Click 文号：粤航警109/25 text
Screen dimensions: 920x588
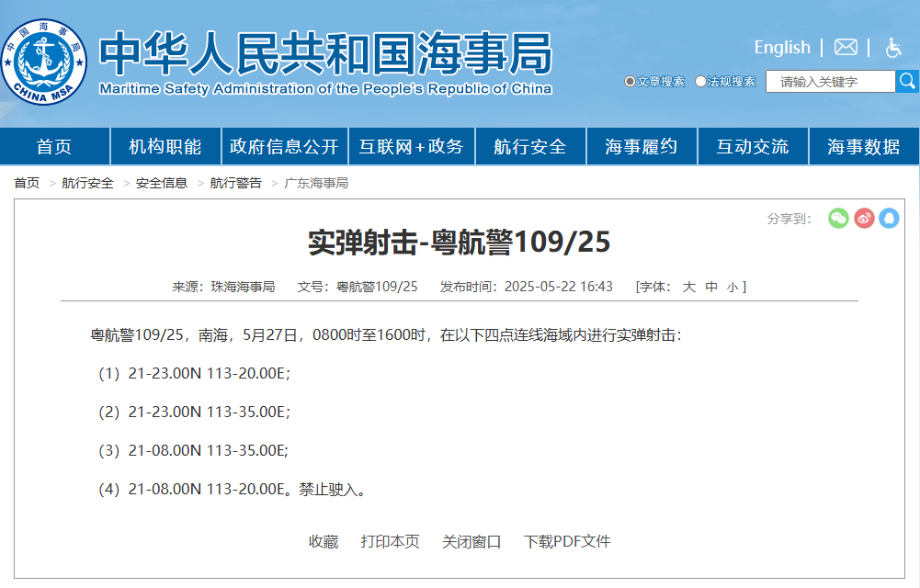[358, 287]
